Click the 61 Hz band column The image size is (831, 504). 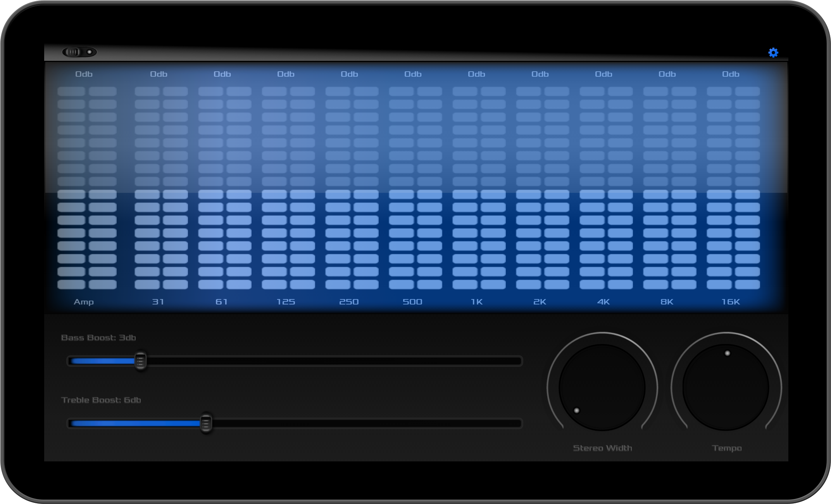point(225,188)
